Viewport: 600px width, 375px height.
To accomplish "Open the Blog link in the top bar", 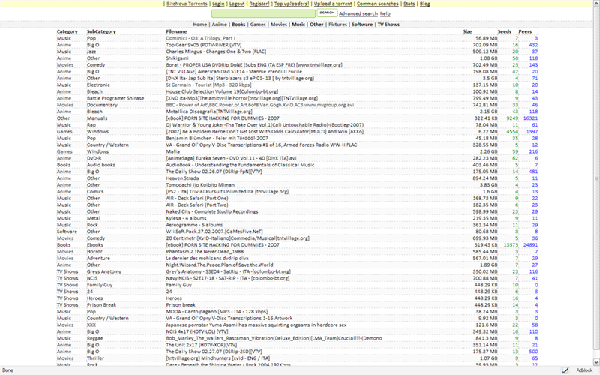I will point(425,3).
